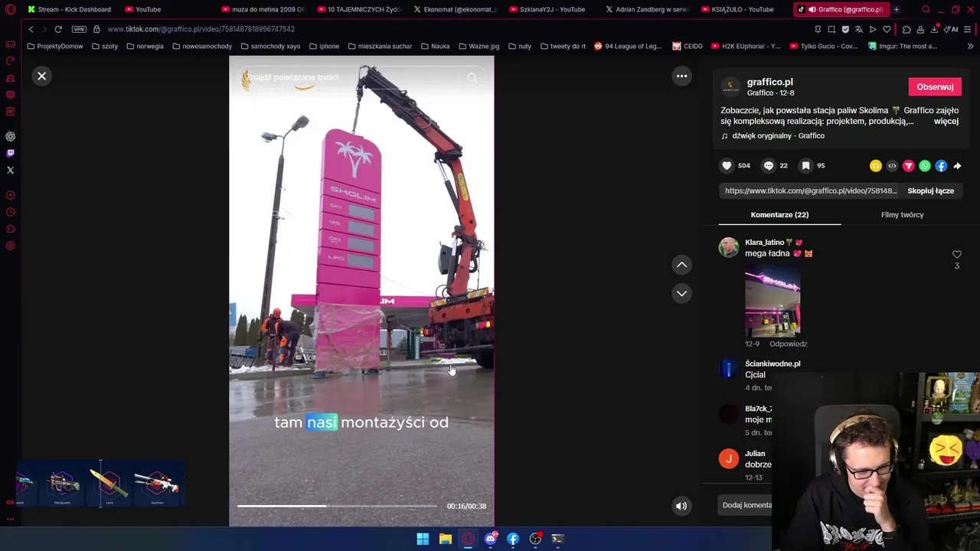Open the comments bubble showing 22
This screenshot has height=551, width=980.
pos(769,165)
